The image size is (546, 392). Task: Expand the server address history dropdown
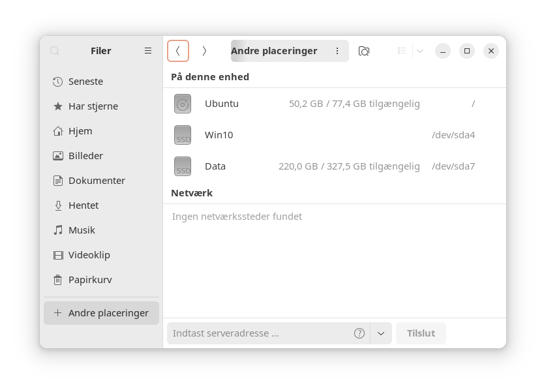[381, 333]
